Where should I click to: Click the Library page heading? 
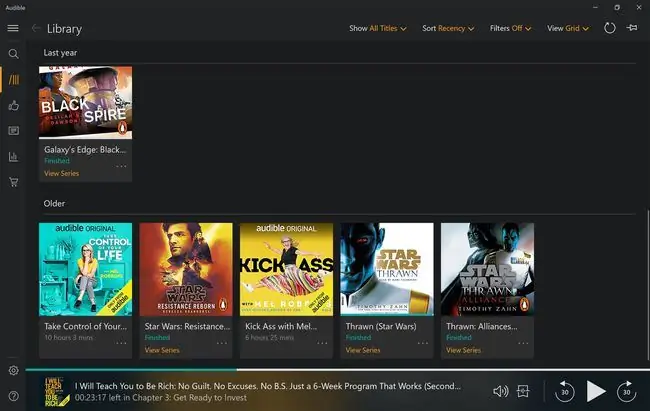click(x=64, y=29)
